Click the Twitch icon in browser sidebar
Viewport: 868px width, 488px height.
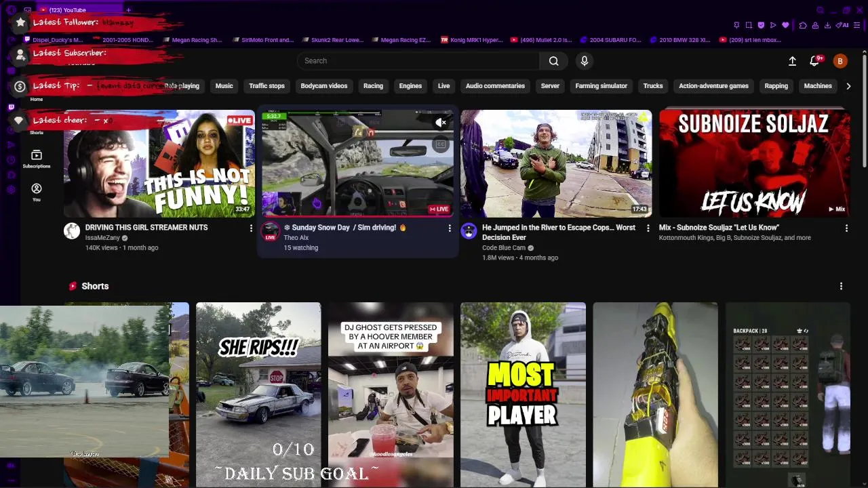click(x=11, y=107)
